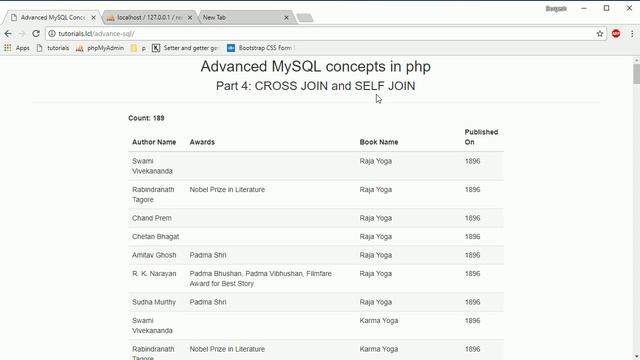The width and height of the screenshot is (640, 360).
Task: Click the vertical scrollbar thumb
Action: (x=636, y=74)
